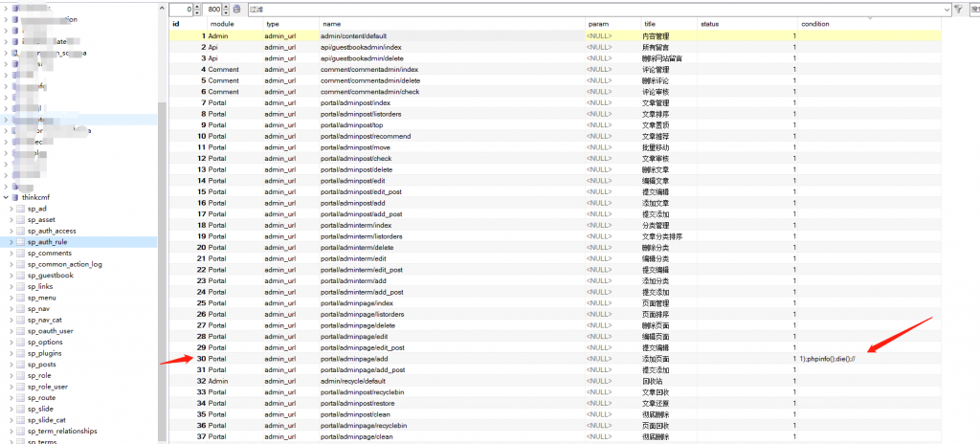Click the filter funnel icon

click(x=958, y=9)
